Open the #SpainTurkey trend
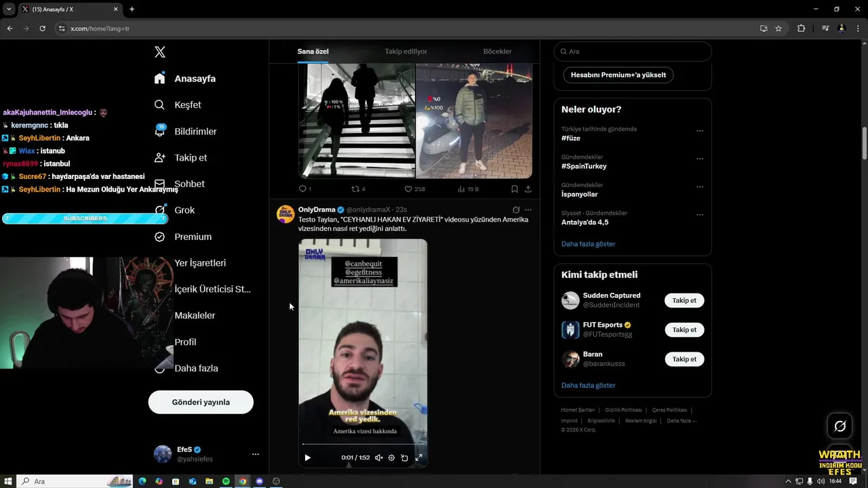 [x=584, y=166]
